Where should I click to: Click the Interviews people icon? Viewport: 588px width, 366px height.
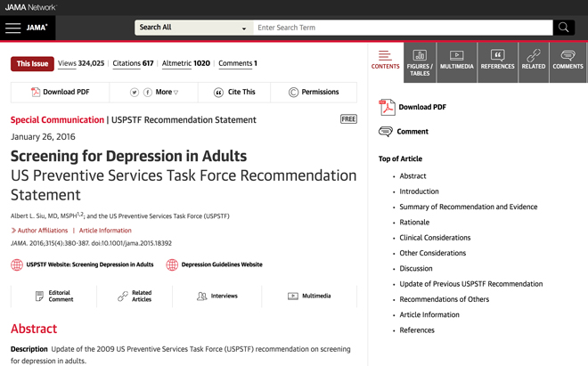click(201, 297)
